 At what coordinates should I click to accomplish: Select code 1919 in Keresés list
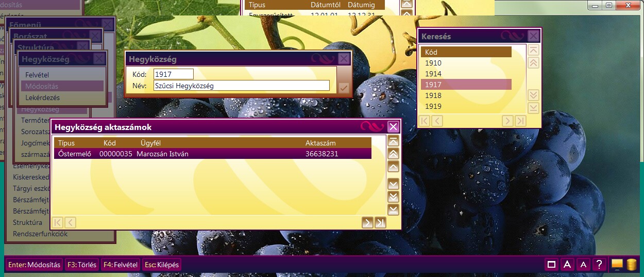point(466,106)
